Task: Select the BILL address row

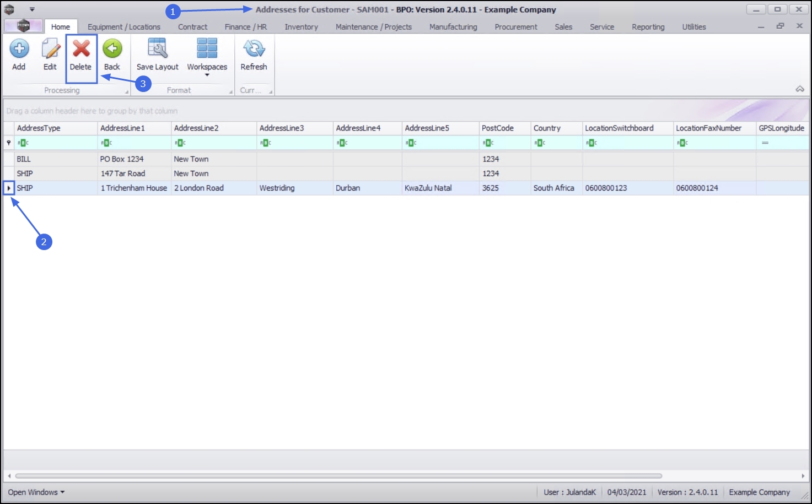Action: pyautogui.click(x=406, y=159)
